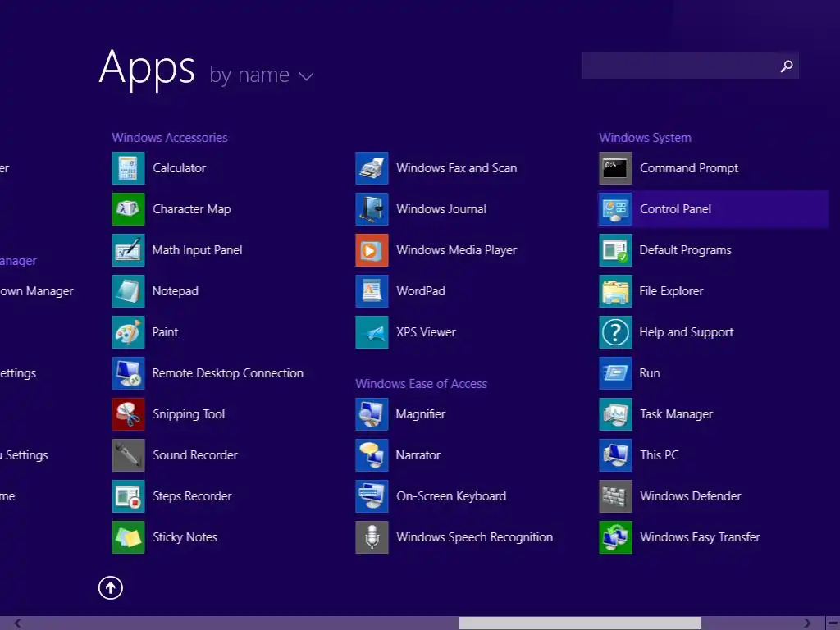Viewport: 840px width, 630px height.
Task: Click the scrollbar left arrow
Action: coord(18,623)
